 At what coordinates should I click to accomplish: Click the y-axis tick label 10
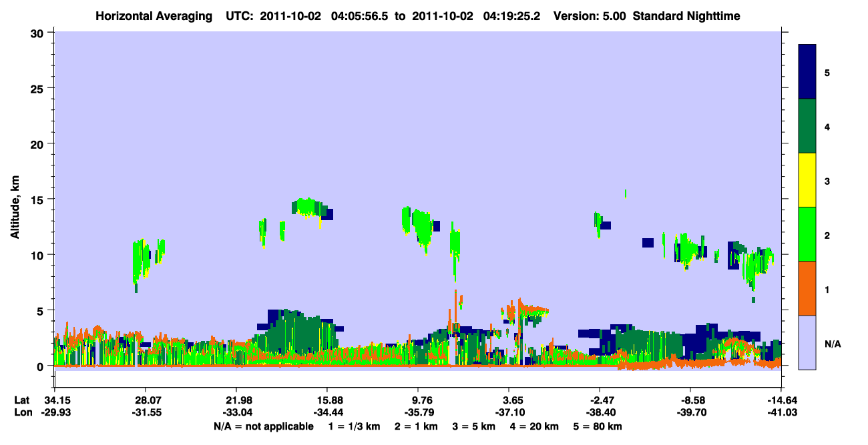39,255
